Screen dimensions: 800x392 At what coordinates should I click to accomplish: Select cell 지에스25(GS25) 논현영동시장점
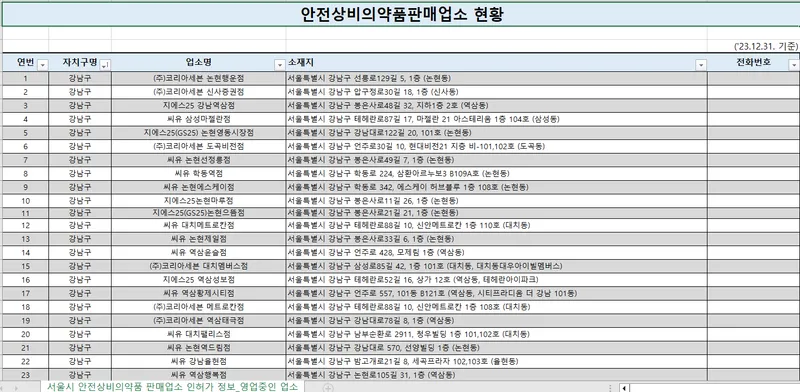pyautogui.click(x=198, y=133)
